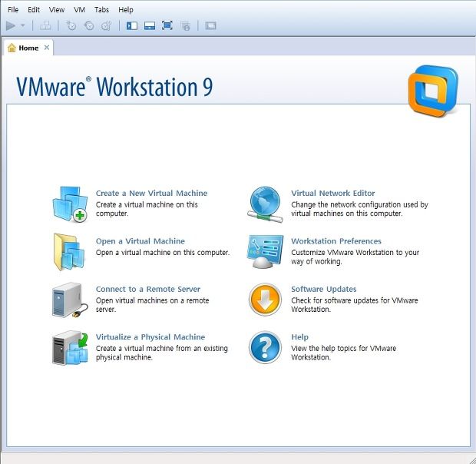Click the Connect to a Remote Server icon
Image resolution: width=476 pixels, height=464 pixels.
[70, 300]
